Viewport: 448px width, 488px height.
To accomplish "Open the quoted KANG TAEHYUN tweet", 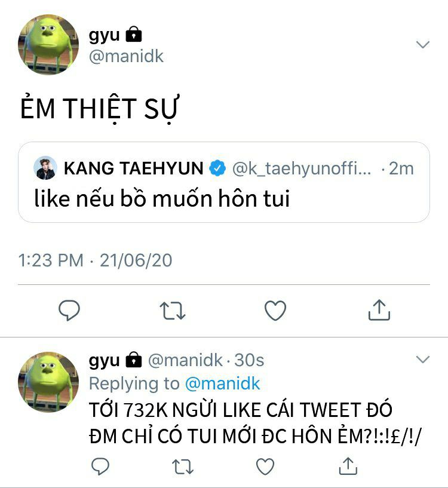I will click(x=224, y=182).
